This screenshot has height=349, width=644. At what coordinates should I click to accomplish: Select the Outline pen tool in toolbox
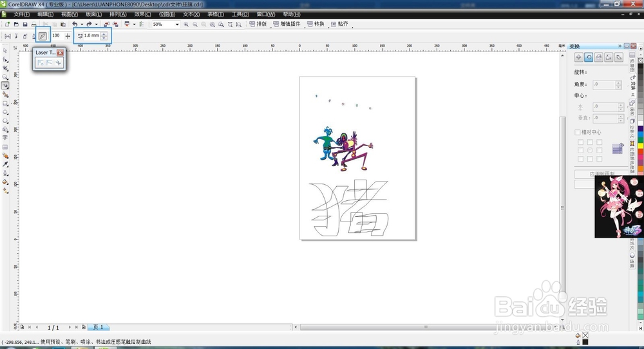[x=5, y=173]
